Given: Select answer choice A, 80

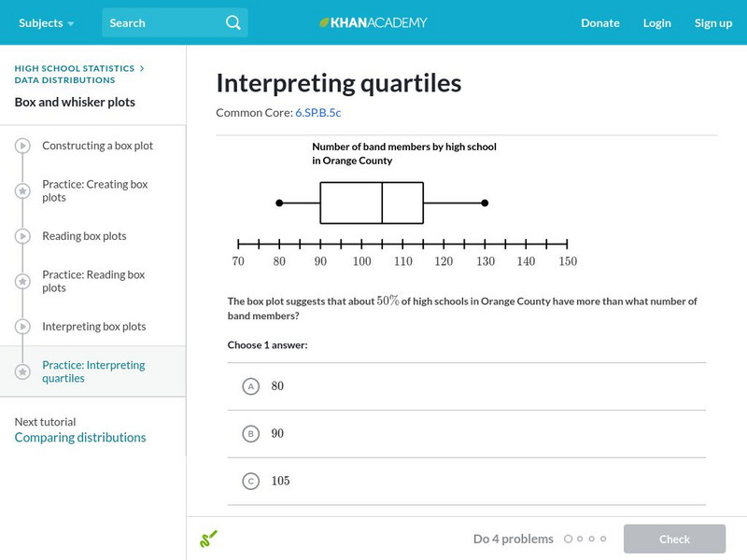Looking at the screenshot, I should pyautogui.click(x=250, y=386).
